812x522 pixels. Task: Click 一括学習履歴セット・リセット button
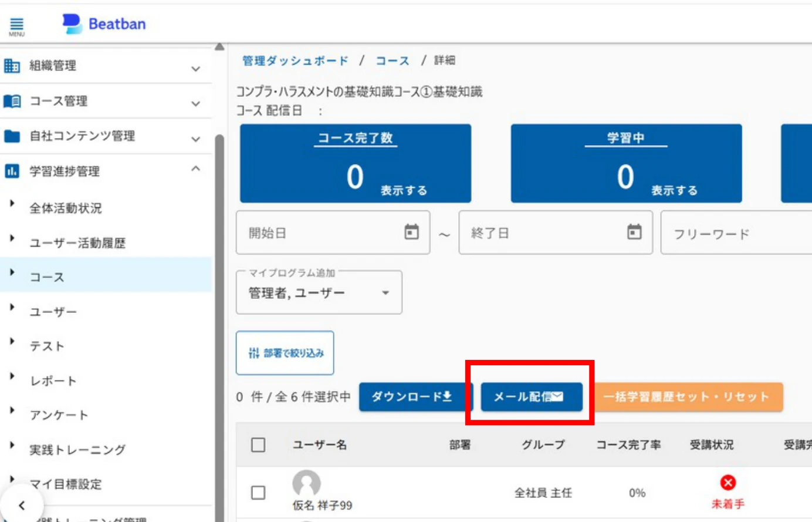[x=686, y=397]
